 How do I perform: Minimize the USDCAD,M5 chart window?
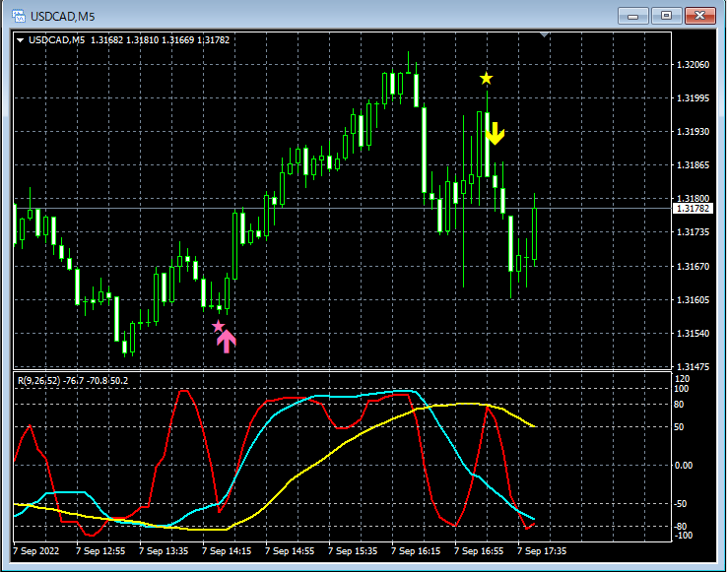[x=632, y=16]
